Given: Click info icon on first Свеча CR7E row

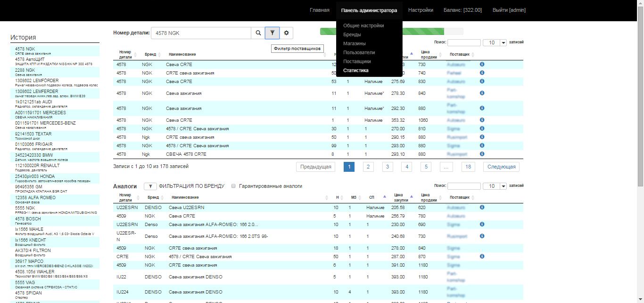Looking at the screenshot, I should (482, 64).
